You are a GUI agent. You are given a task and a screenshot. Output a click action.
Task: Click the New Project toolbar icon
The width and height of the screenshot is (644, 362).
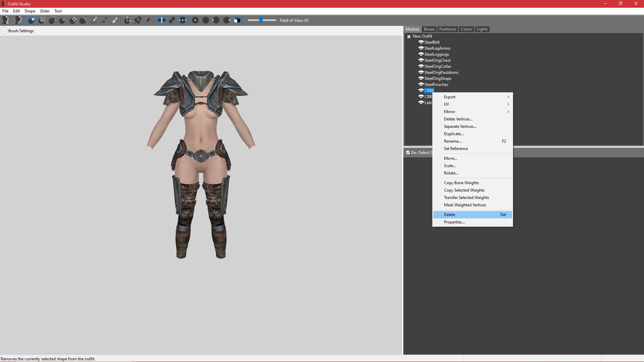pyautogui.click(x=5, y=20)
